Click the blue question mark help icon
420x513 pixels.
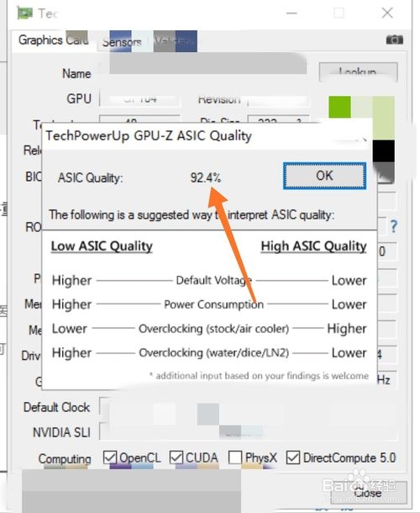394,226
